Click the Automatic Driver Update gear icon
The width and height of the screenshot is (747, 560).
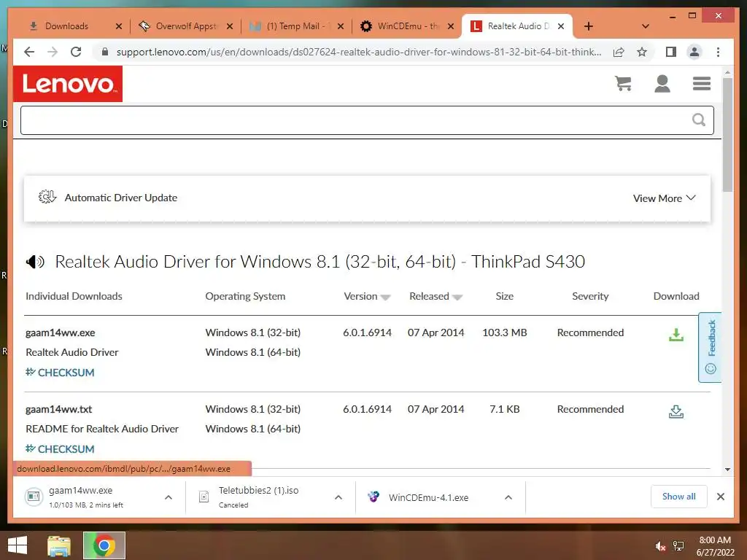tap(47, 197)
